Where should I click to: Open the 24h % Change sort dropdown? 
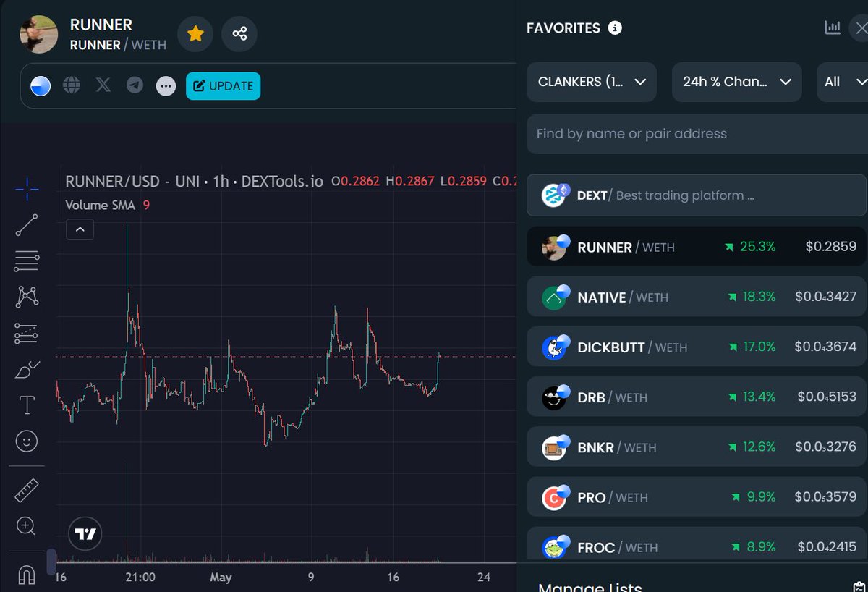click(736, 82)
